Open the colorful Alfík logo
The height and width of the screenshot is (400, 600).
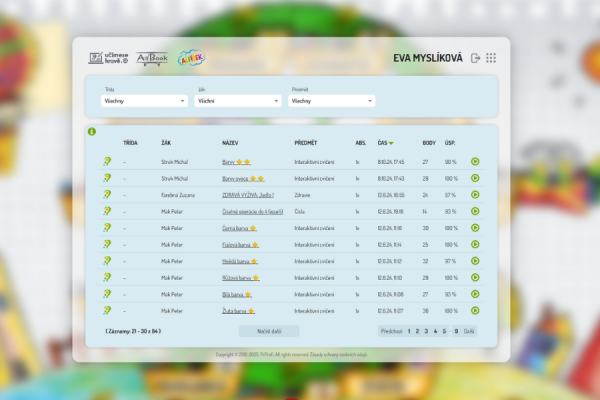(191, 58)
